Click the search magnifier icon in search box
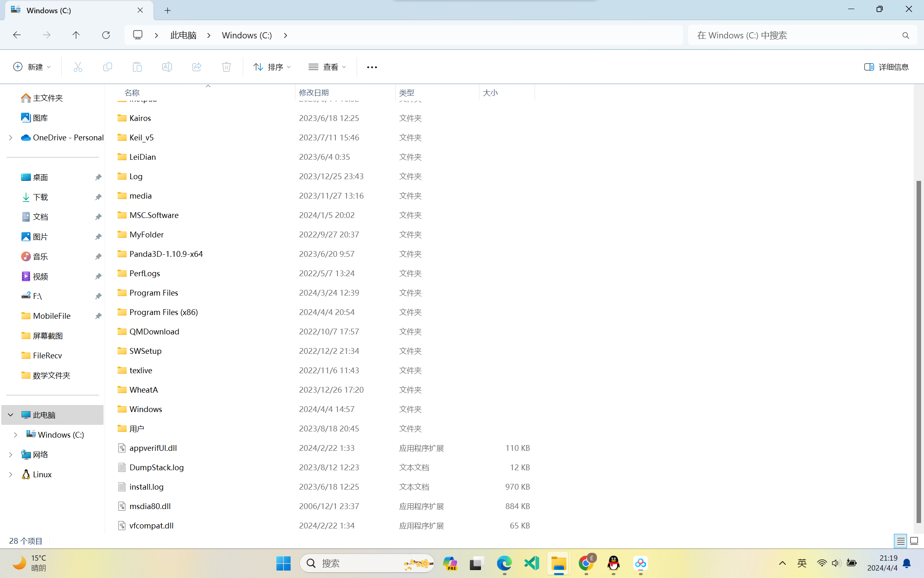924x578 pixels. click(905, 36)
